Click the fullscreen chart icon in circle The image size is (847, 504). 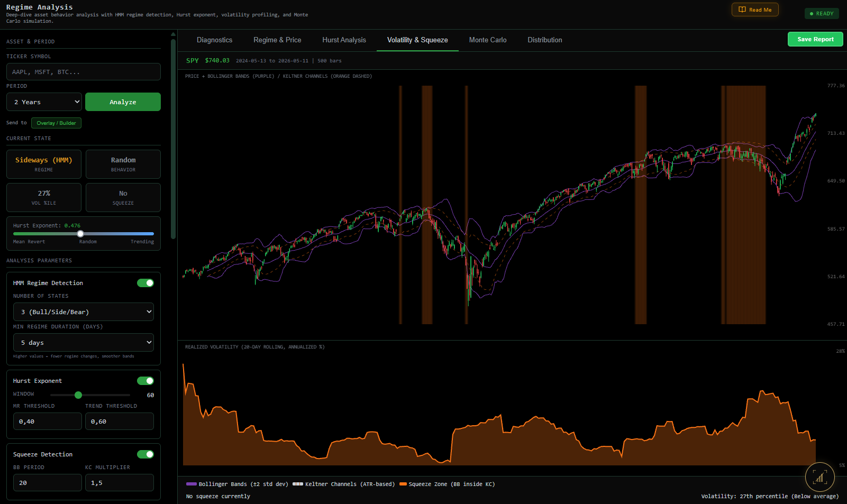(820, 477)
